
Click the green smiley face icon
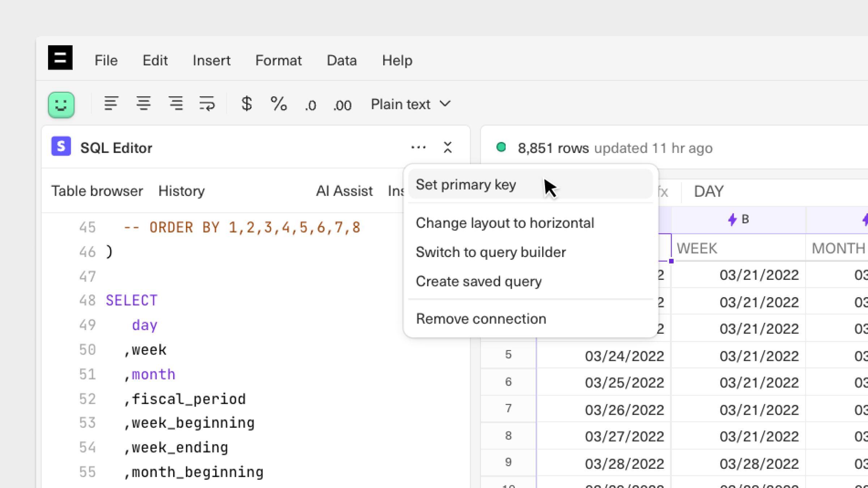tap(61, 104)
